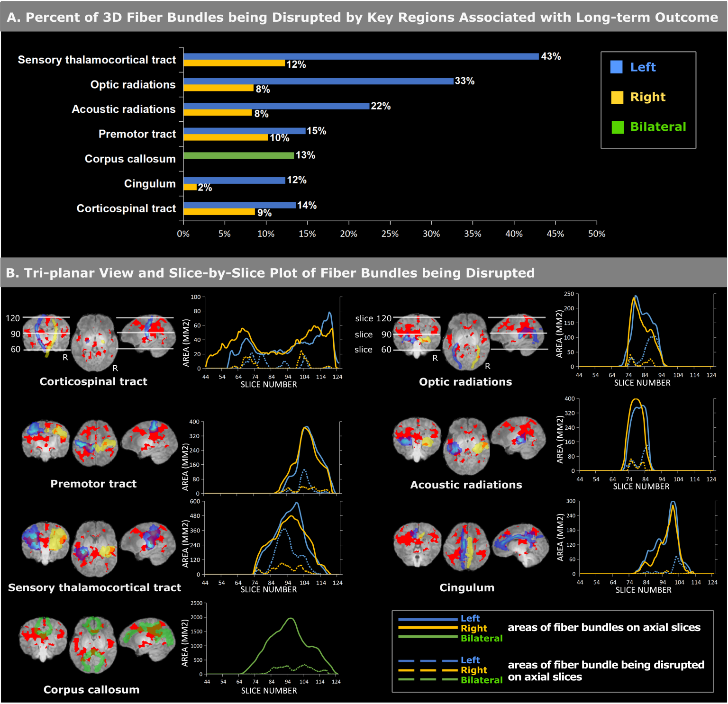This screenshot has width=728, height=704.
Task: Select the 43% Sensory thalamocortical blue bar
Action: [x=361, y=56]
